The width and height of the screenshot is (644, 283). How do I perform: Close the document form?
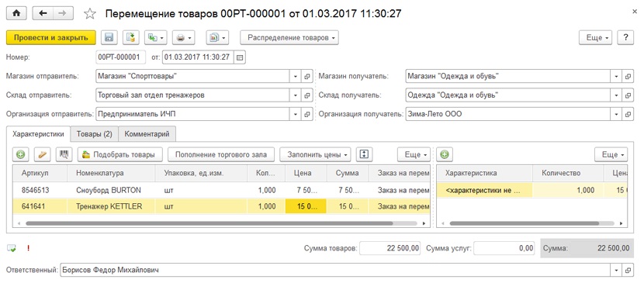point(635,12)
